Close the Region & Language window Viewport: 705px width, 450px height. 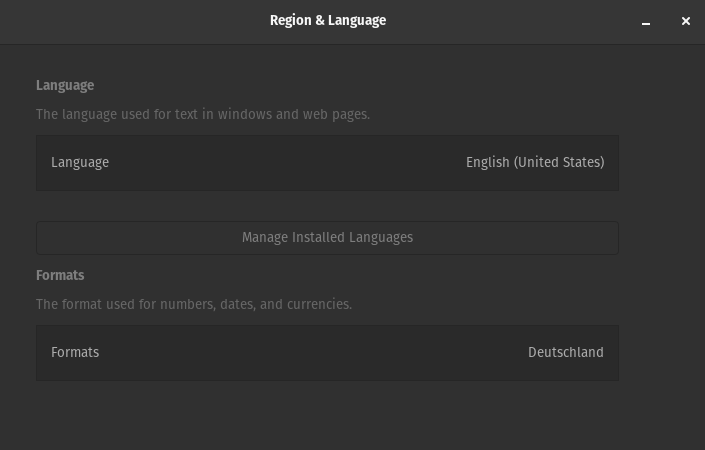[685, 21]
